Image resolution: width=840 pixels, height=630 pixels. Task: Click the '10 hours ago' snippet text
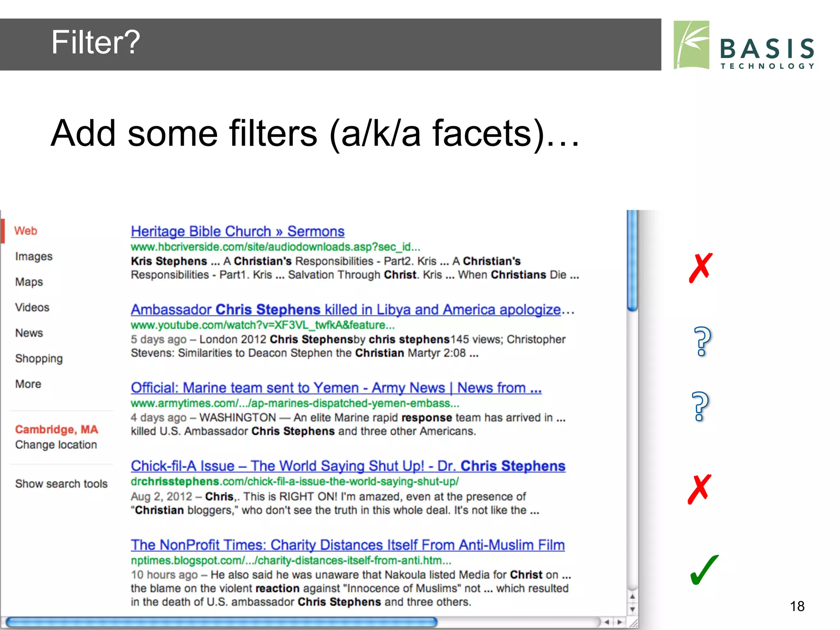coord(164,575)
